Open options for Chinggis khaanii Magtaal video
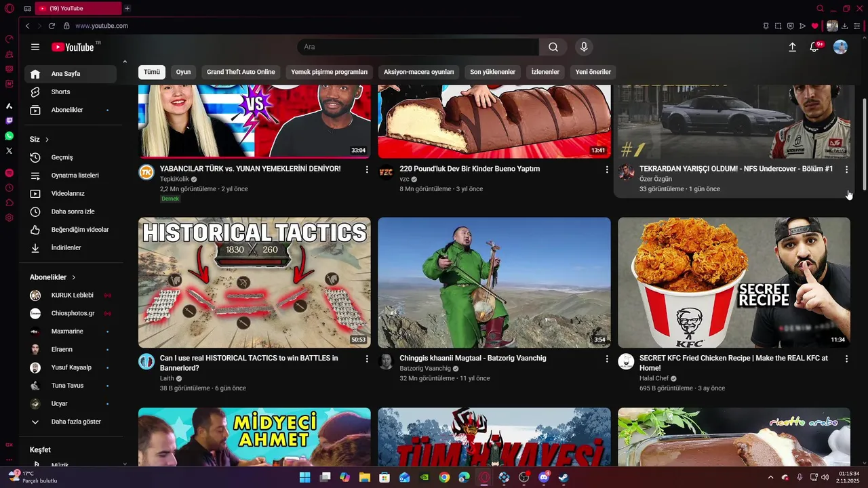 607,359
